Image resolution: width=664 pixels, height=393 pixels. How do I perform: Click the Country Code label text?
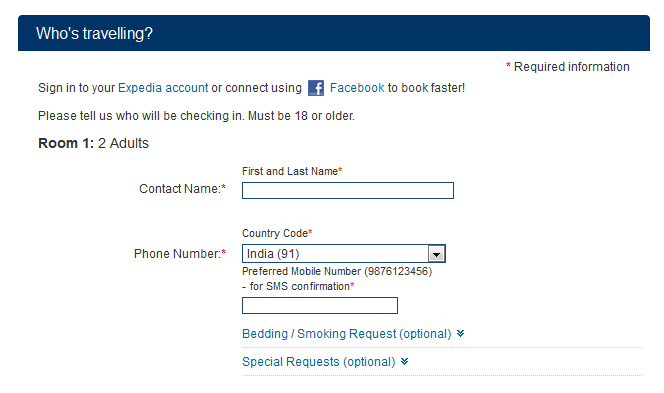point(277,233)
